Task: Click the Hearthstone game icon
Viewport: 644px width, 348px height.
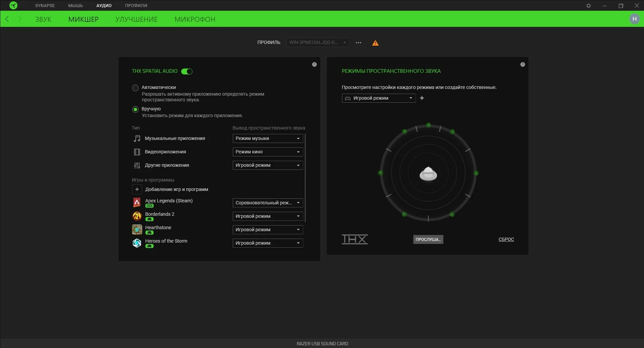Action: (x=137, y=230)
